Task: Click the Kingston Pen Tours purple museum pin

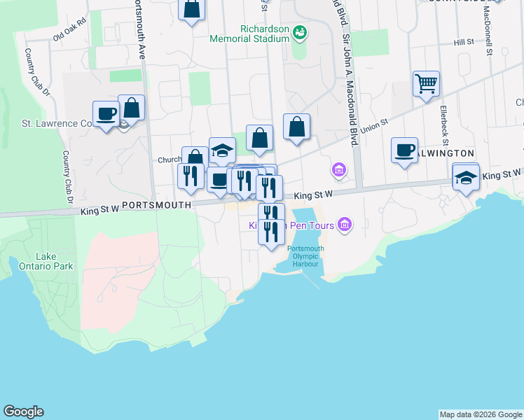Action: pyautogui.click(x=345, y=225)
